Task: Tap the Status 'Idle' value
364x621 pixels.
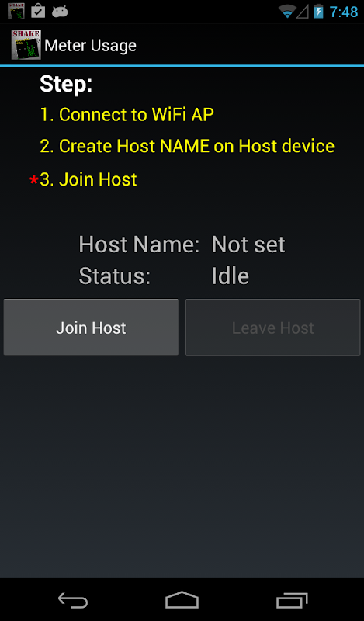Action: 231,276
